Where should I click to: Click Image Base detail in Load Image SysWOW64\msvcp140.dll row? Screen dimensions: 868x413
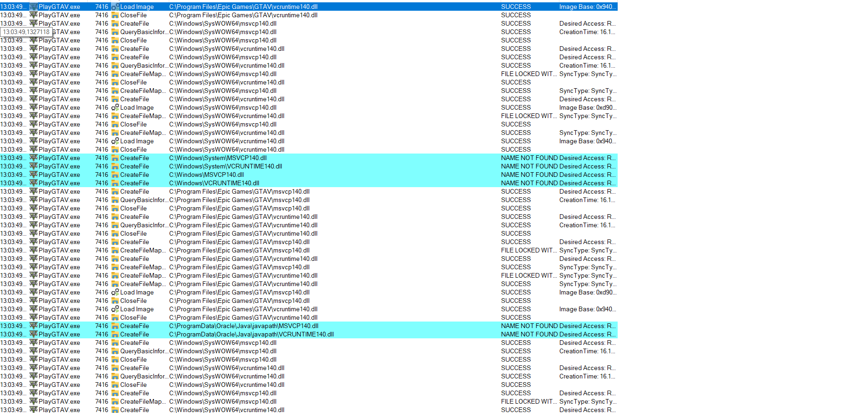click(588, 108)
